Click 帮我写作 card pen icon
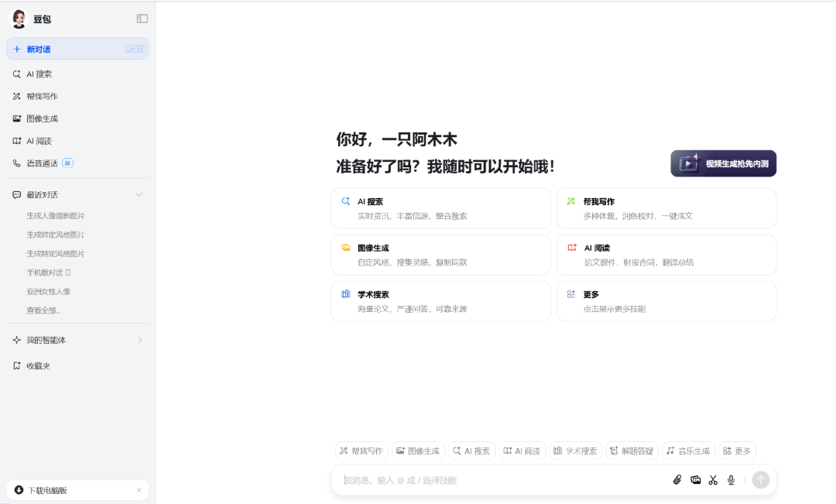The image size is (836, 504). pyautogui.click(x=571, y=201)
